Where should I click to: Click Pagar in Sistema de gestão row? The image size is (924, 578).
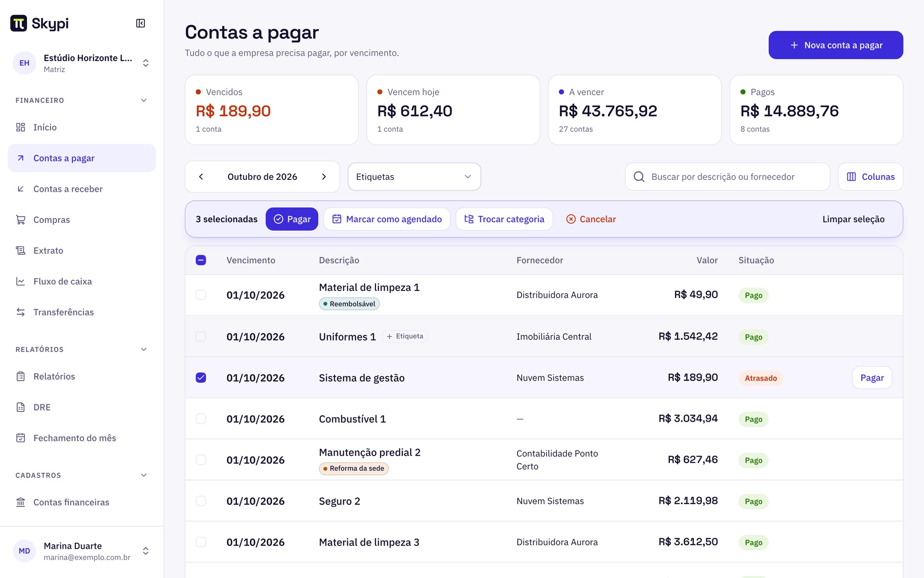pyautogui.click(x=872, y=378)
